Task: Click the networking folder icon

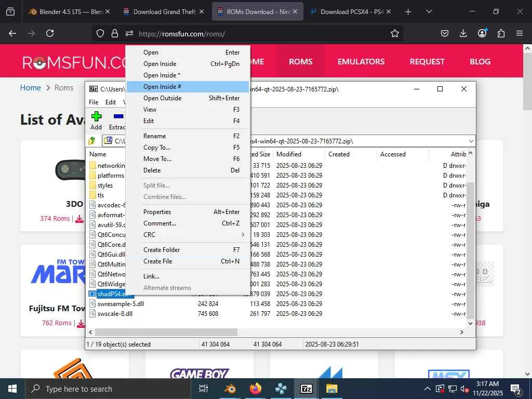Action: tap(92, 166)
